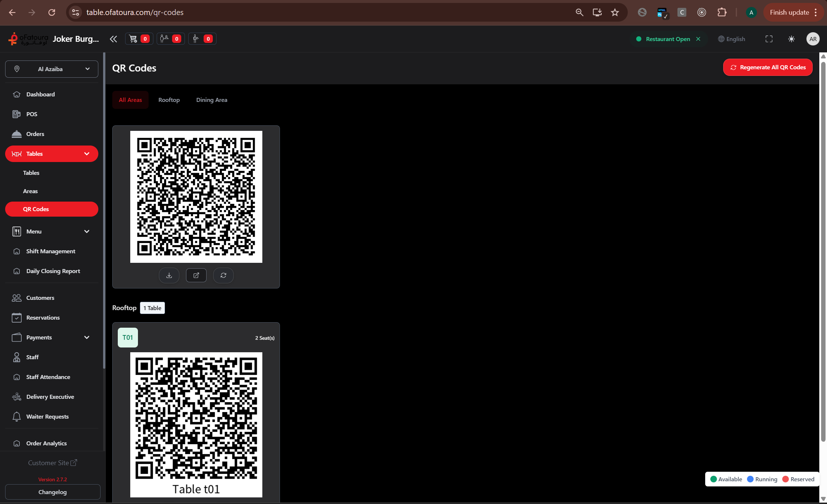827x504 pixels.
Task: Click the AR avatar in the top right
Action: (813, 39)
